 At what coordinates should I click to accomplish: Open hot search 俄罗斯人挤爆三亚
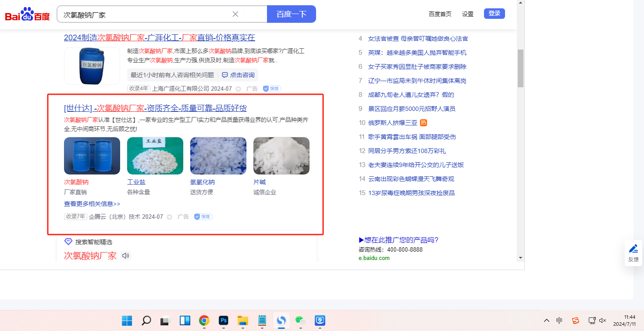tap(393, 123)
